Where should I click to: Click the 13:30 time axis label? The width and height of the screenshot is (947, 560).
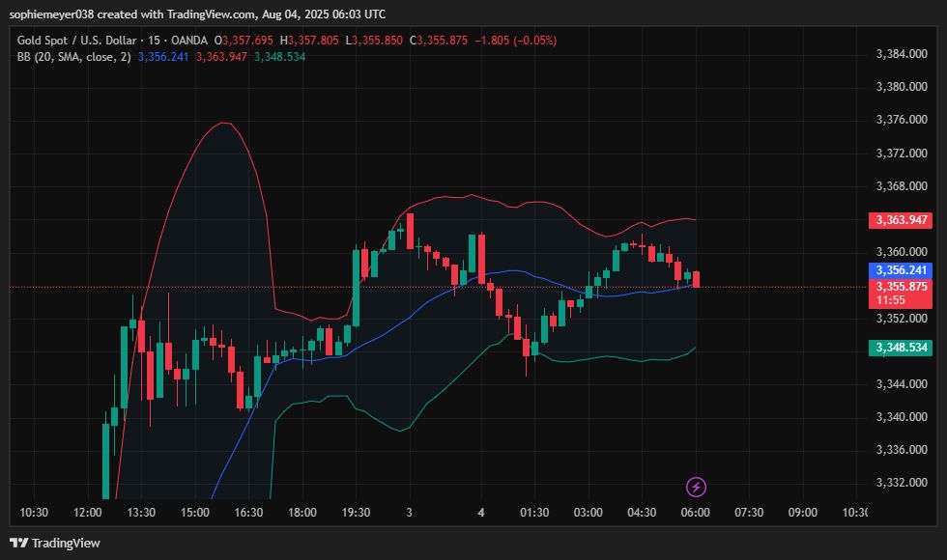tap(141, 513)
